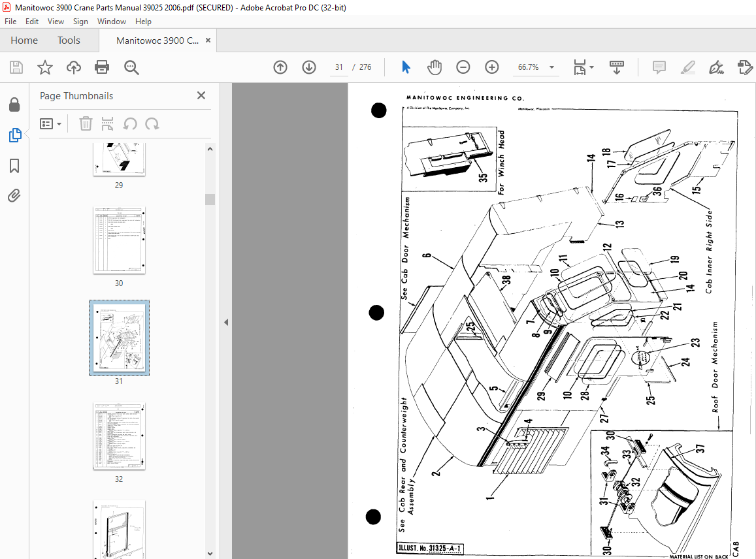Activate the Selection arrow tool
This screenshot has width=756, height=559.
click(x=406, y=67)
